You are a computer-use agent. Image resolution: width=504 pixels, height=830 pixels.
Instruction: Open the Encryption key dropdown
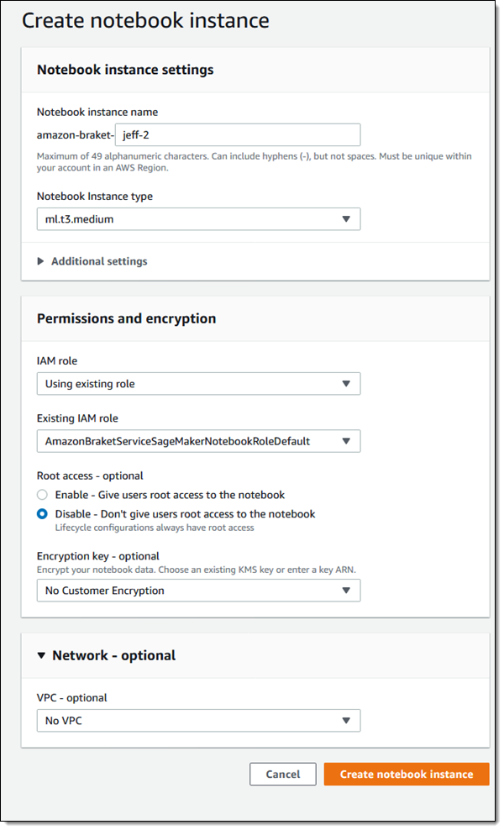coord(198,591)
